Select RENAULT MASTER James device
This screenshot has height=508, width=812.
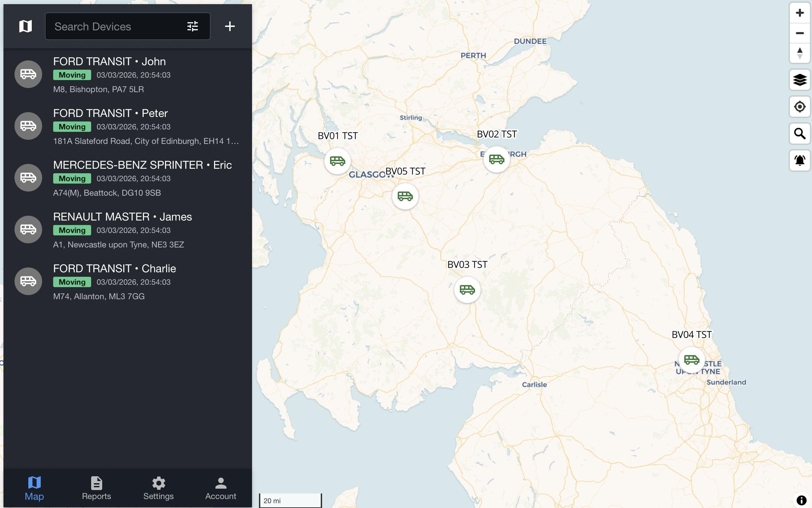tap(128, 230)
